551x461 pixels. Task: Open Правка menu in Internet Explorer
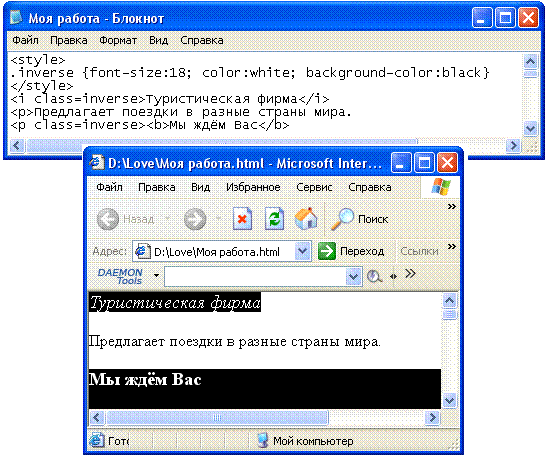point(157,187)
